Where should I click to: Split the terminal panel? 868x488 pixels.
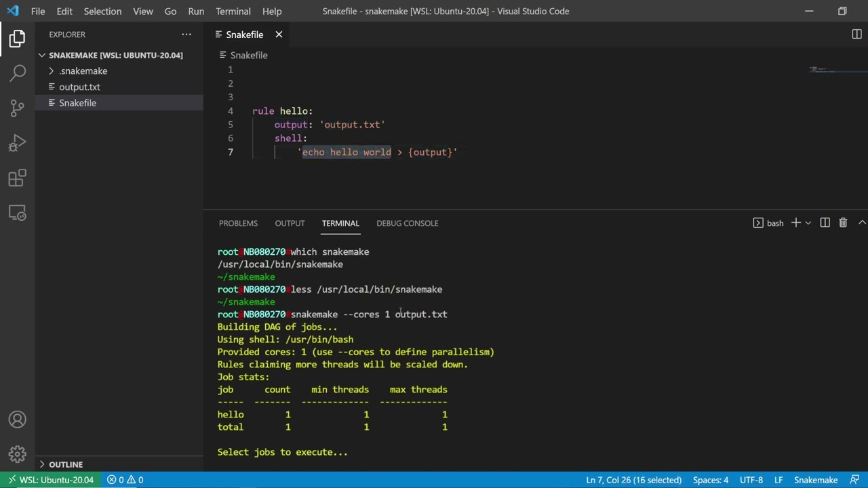[x=825, y=223]
